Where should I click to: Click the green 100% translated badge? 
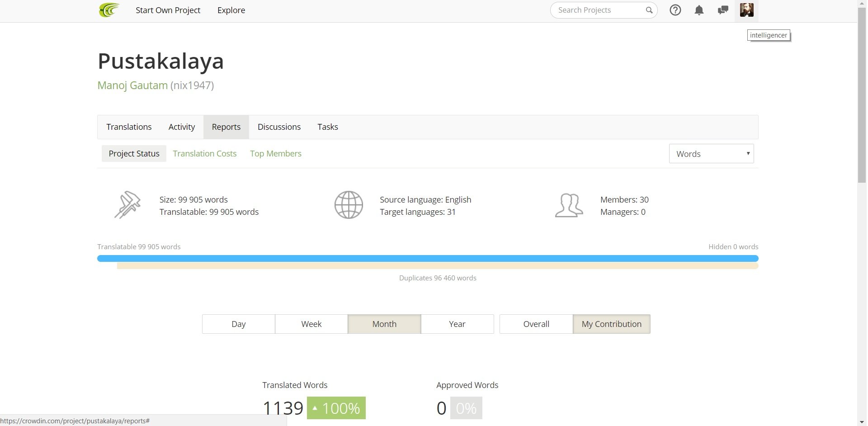click(x=336, y=408)
